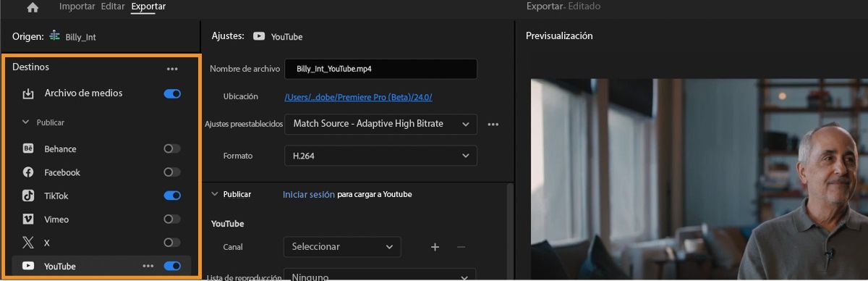Collapse the Publicar settings section
This screenshot has height=281, width=868.
214,194
